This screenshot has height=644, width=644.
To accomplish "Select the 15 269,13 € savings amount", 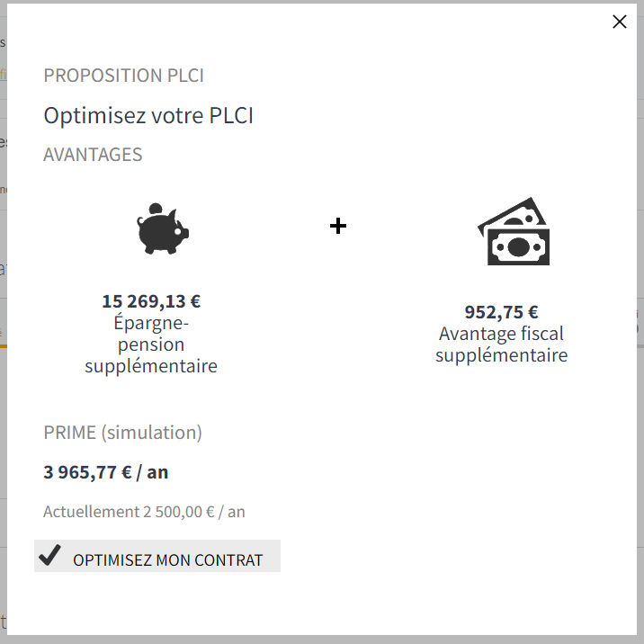I will (x=151, y=300).
